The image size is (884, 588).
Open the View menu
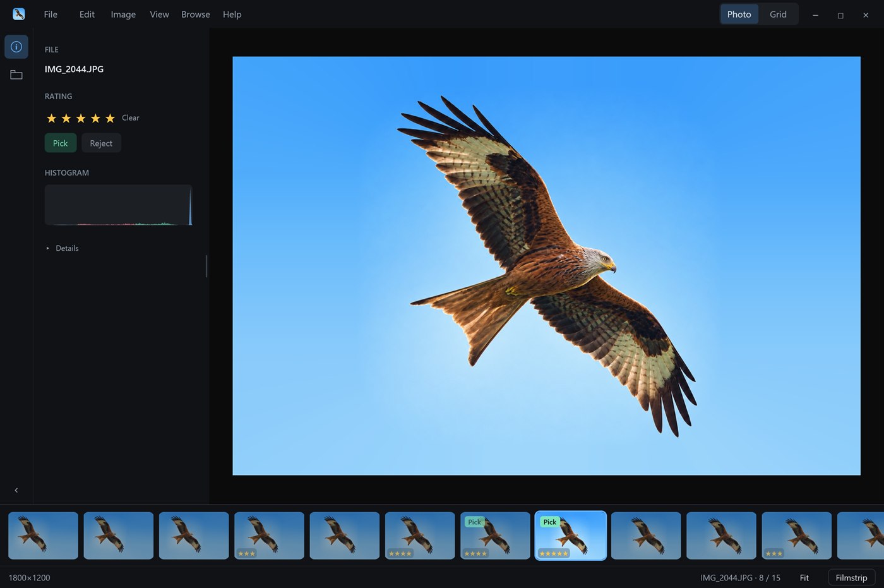point(159,15)
